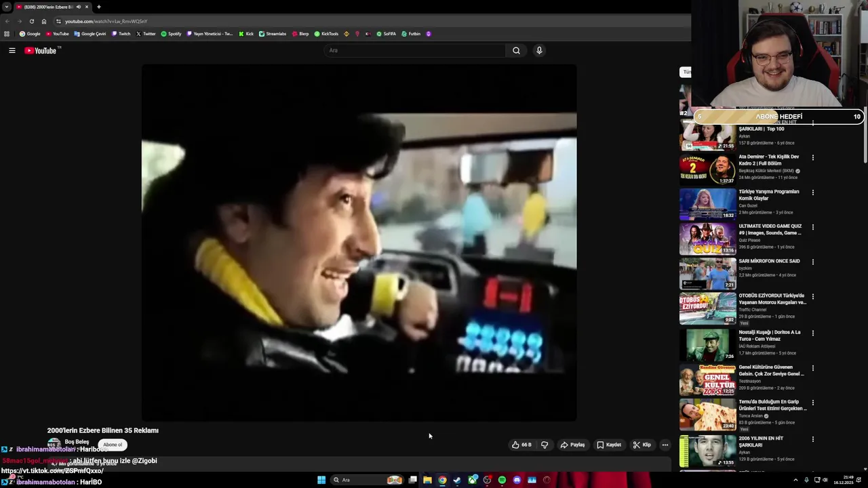Open Otobüs Eziyordu thumbnail
The width and height of the screenshot is (868, 488).
(707, 308)
